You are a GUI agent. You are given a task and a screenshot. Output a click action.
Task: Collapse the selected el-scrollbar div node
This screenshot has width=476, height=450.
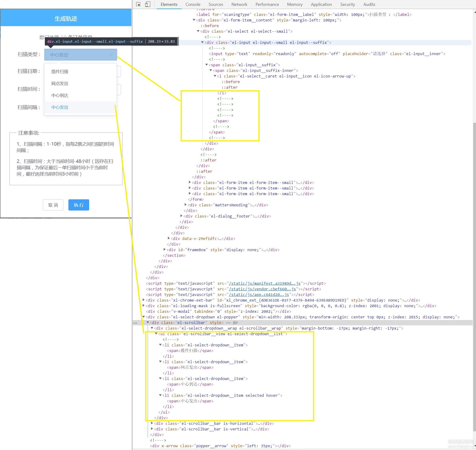(148, 323)
